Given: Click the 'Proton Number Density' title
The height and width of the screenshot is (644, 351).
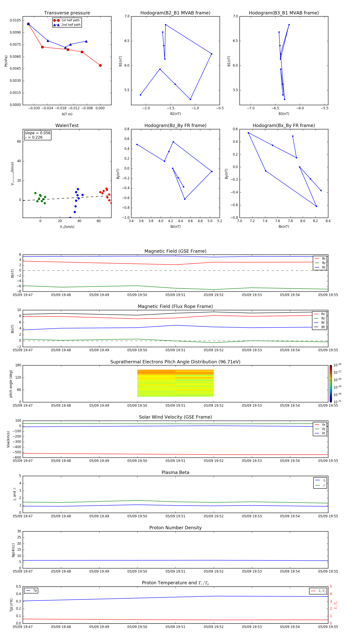Looking at the screenshot, I should click(x=175, y=528).
